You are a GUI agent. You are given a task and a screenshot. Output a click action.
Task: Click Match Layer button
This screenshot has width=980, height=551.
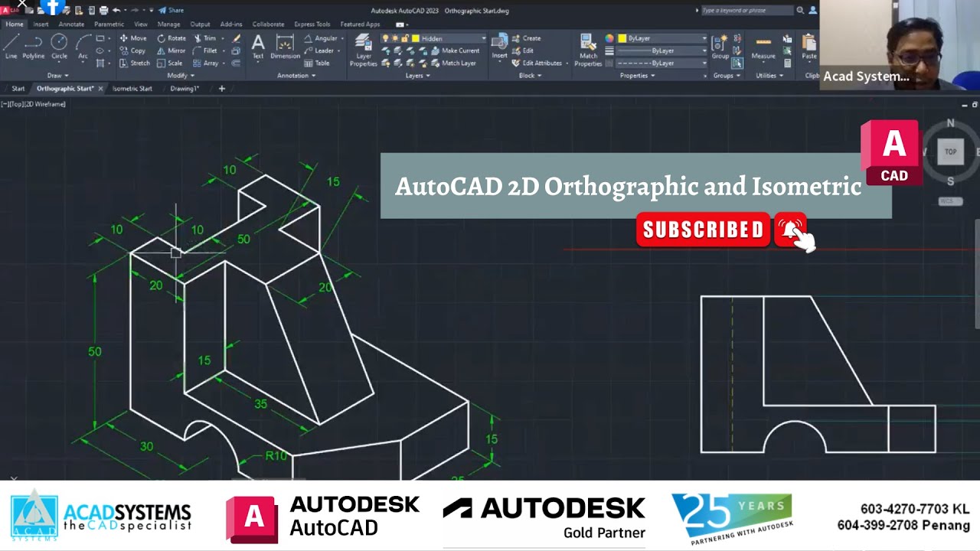point(452,63)
